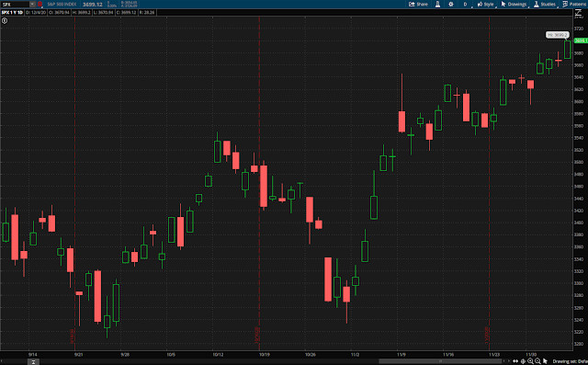The height and width of the screenshot is (365, 588).
Task: Zoom in using the magnifier plus icon
Action: [x=531, y=361]
